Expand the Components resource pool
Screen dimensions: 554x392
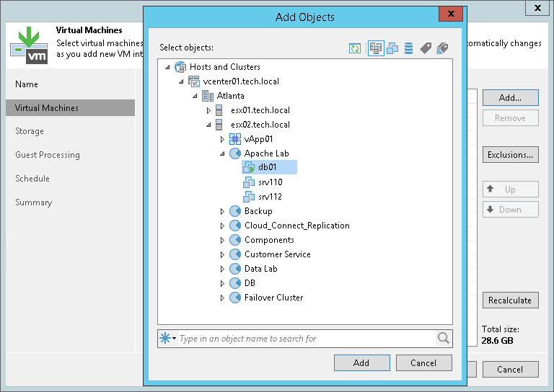(222, 240)
